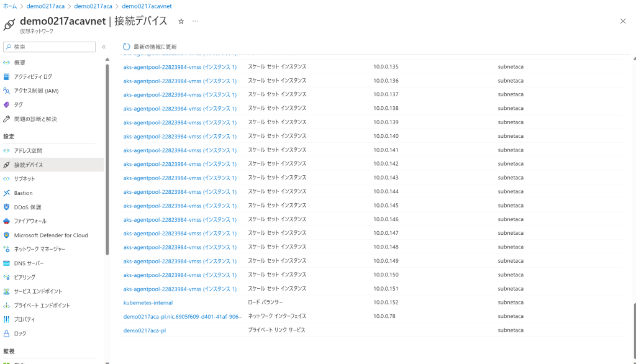Click the プロパティ icon
Image resolution: width=636 pixels, height=364 pixels.
click(x=6, y=319)
